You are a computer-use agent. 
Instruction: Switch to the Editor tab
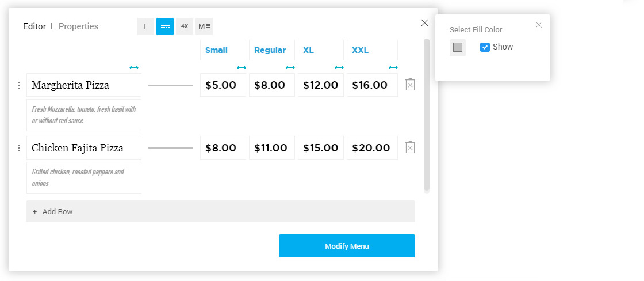point(34,26)
